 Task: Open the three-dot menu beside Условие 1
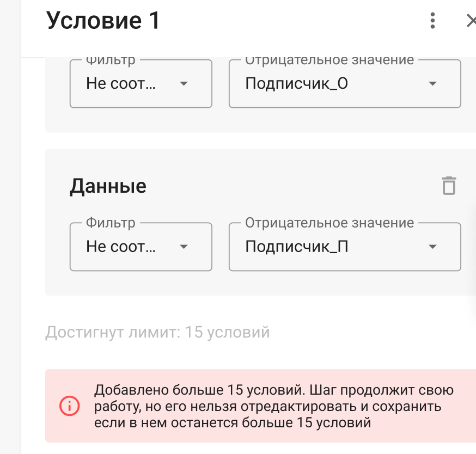coord(432,21)
